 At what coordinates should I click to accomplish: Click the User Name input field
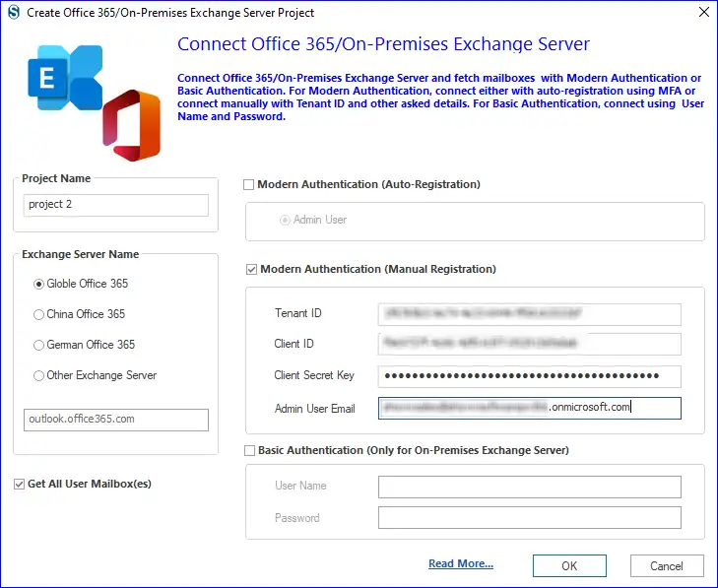(x=529, y=487)
